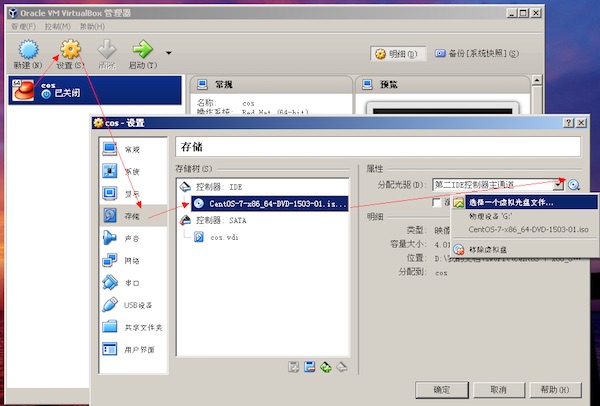Open the USB设备 settings category
The height and width of the screenshot is (406, 600).
click(133, 305)
